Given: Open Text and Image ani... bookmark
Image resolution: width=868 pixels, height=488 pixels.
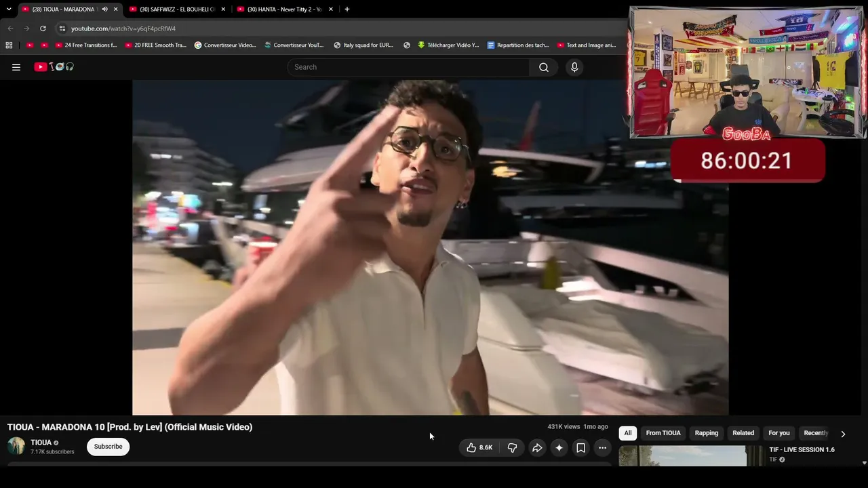Looking at the screenshot, I should click(587, 45).
